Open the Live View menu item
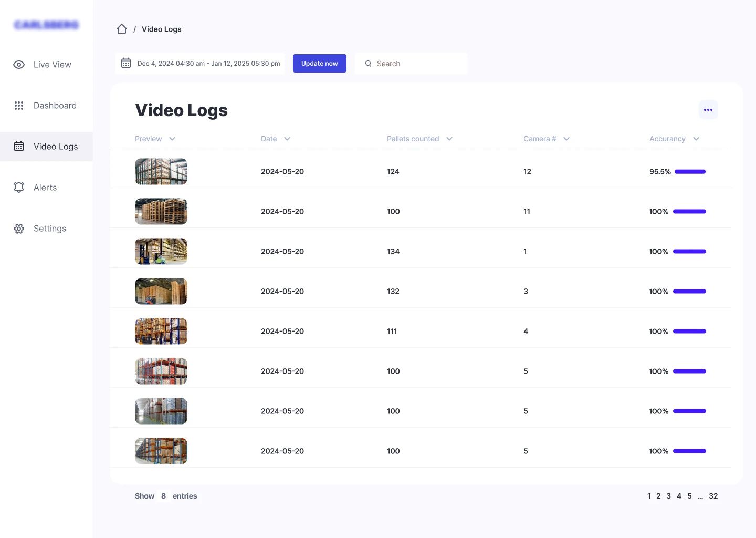The height and width of the screenshot is (538, 756). pyautogui.click(x=46, y=65)
